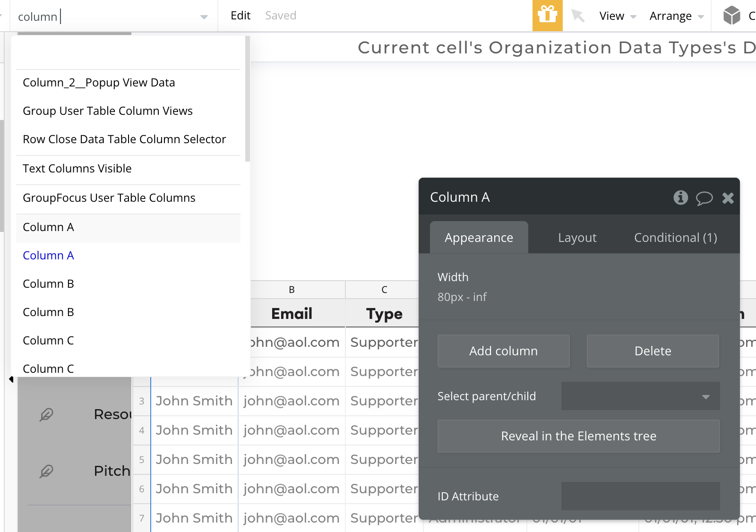This screenshot has width=756, height=532.
Task: Click the ID Attribute input field
Action: point(640,496)
